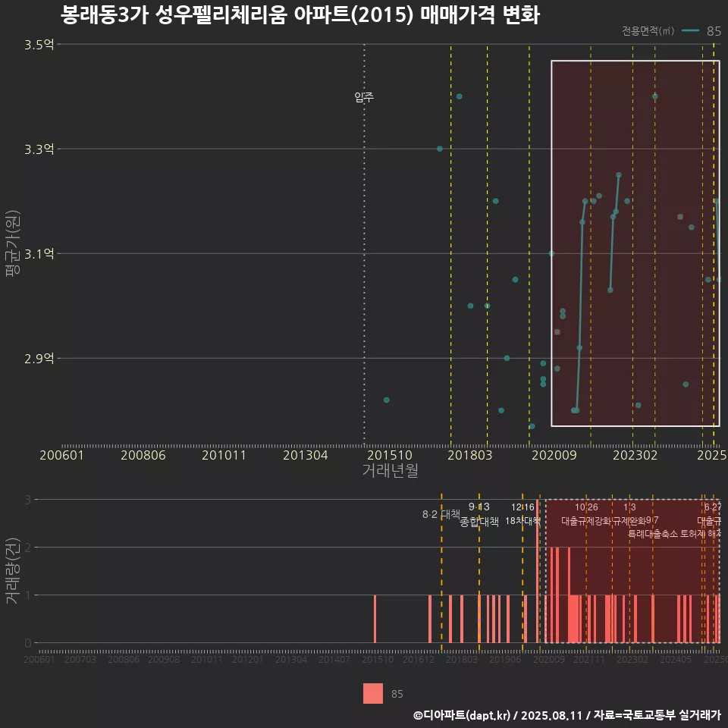Click the data point on the 3.3억 gridline
This screenshot has width=728, height=728.
(440, 149)
